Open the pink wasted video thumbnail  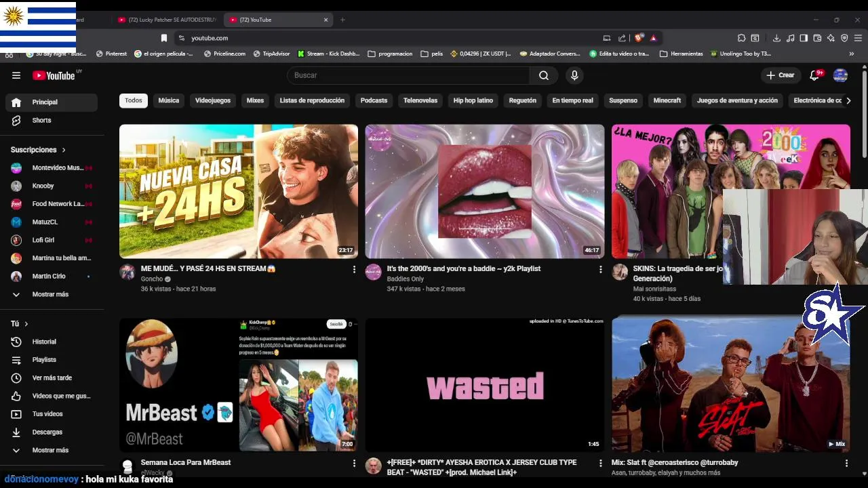[x=485, y=385]
